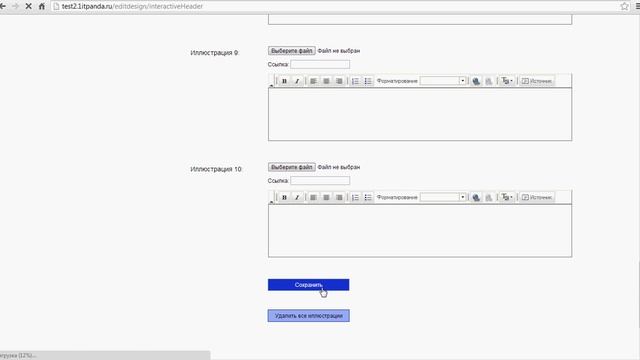Insert bulleted list in Иллюстрация 9 editor
The image size is (640, 360).
coord(368,81)
